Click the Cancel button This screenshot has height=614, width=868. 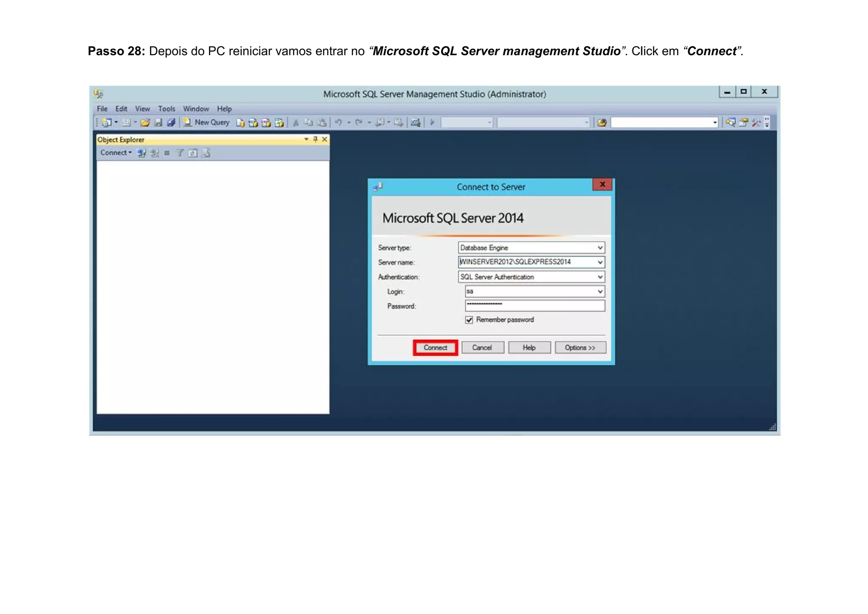pos(482,348)
